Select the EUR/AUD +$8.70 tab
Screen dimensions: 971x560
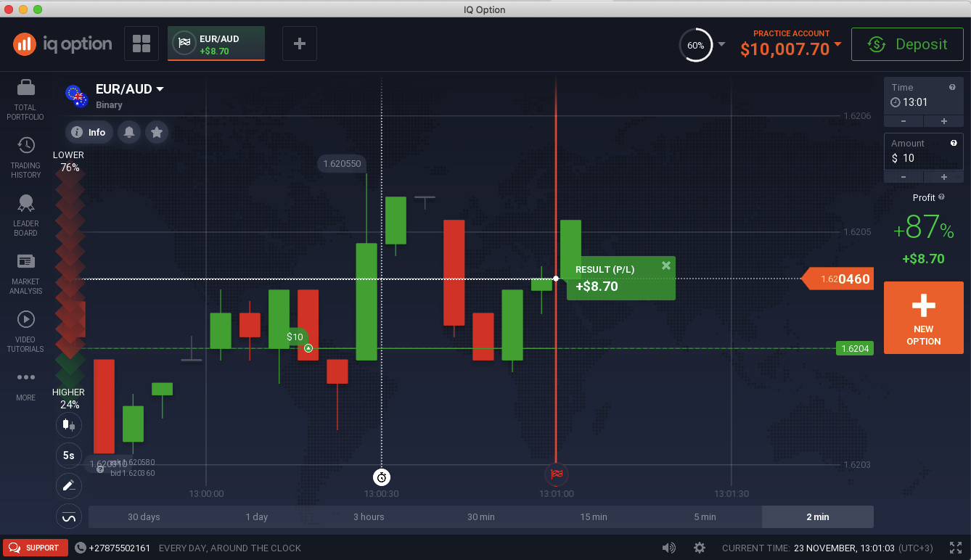pyautogui.click(x=216, y=44)
